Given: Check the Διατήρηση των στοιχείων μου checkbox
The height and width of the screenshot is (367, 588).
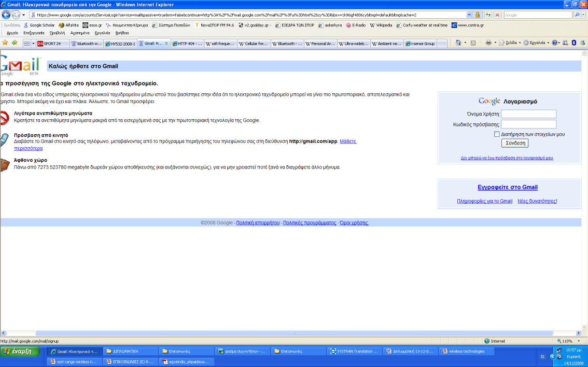Looking at the screenshot, I should point(497,134).
